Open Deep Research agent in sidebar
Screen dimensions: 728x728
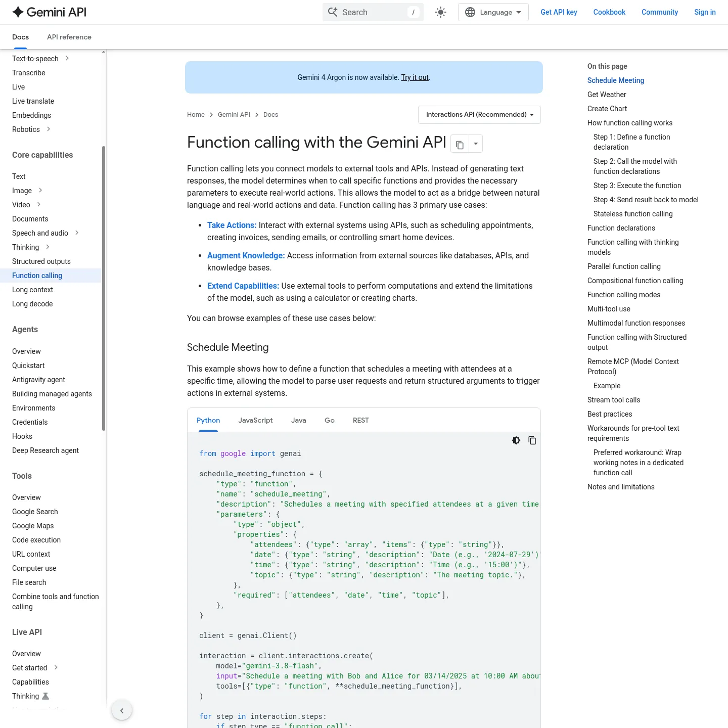coord(45,450)
